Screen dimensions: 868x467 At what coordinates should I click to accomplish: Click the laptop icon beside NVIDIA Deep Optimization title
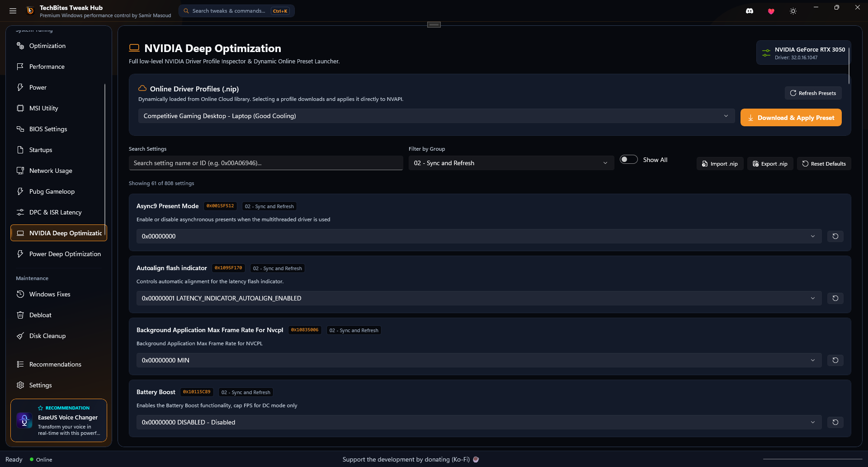(x=134, y=48)
